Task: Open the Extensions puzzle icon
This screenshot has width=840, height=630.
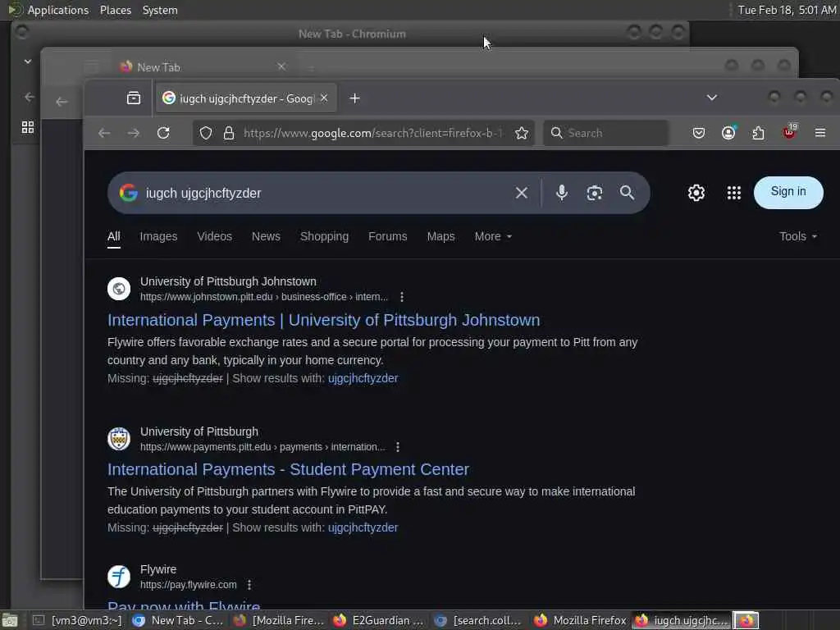Action: click(758, 133)
